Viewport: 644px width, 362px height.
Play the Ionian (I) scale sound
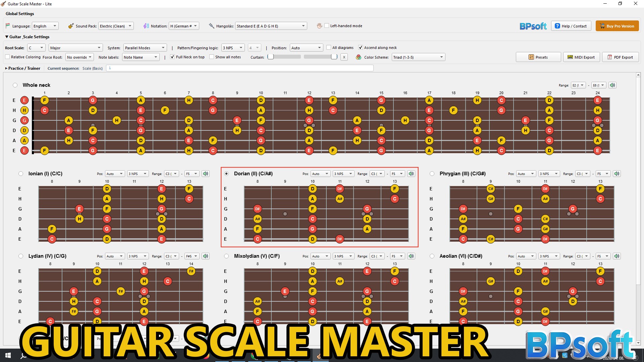206,174
